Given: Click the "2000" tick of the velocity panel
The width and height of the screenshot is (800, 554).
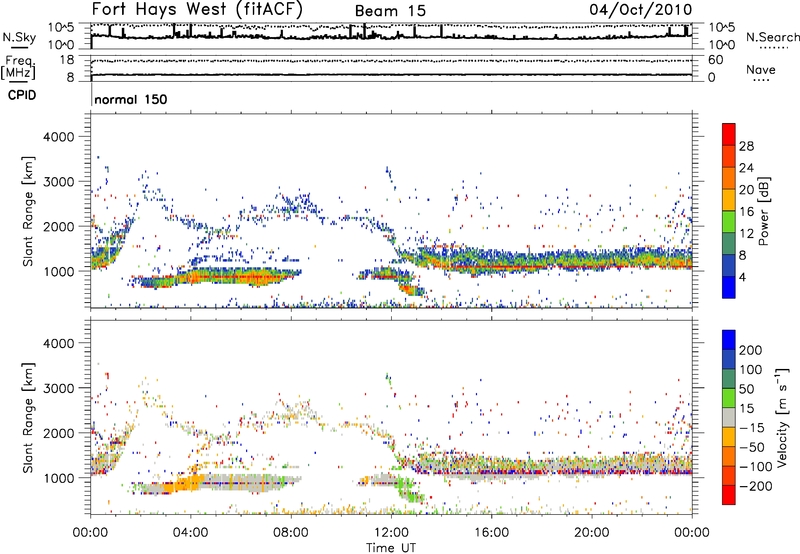Looking at the screenshot, I should 58,433.
